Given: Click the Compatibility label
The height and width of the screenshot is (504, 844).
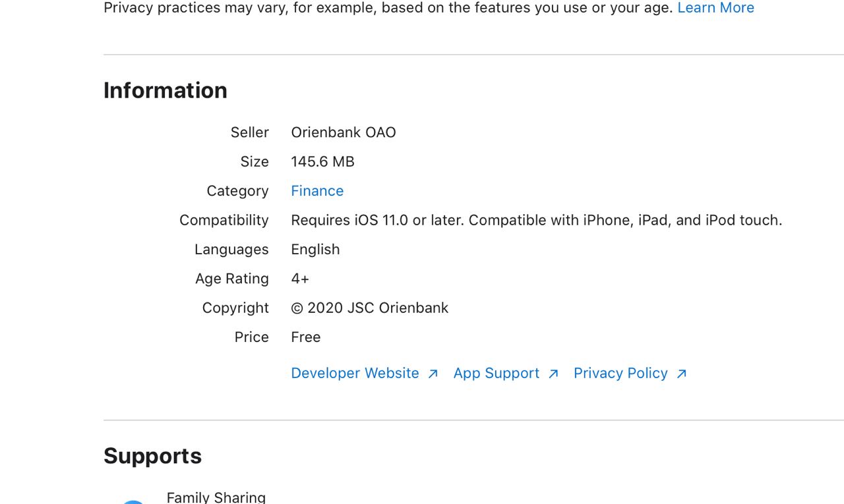Looking at the screenshot, I should coord(224,220).
